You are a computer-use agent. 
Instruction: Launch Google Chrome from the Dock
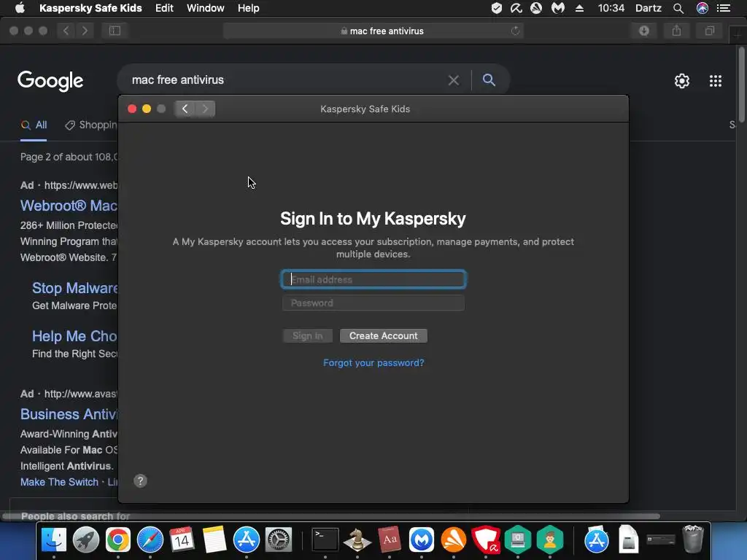pos(117,540)
